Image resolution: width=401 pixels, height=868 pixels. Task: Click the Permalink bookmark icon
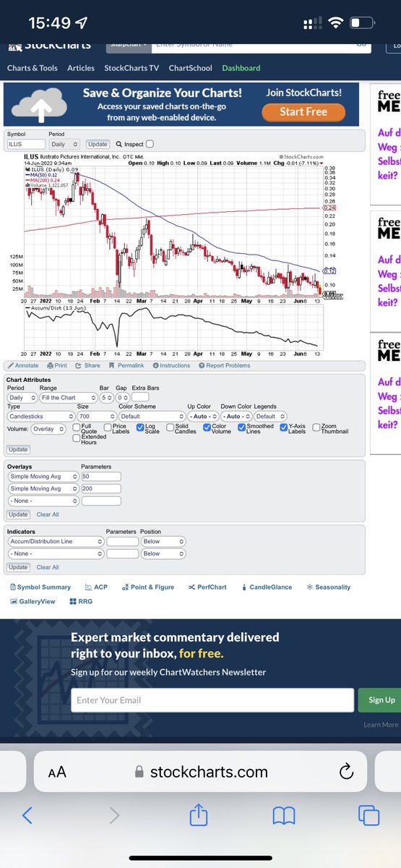click(112, 365)
